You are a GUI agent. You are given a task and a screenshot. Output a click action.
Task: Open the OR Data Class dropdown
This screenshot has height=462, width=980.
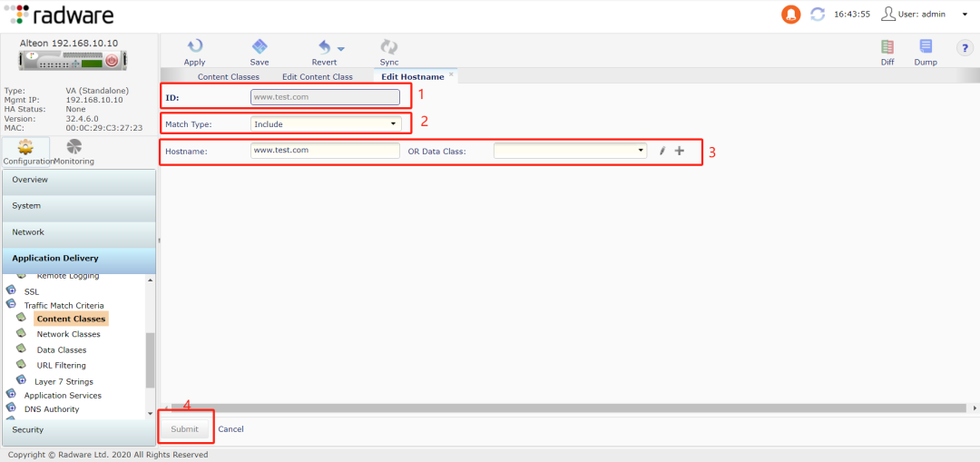coord(570,151)
